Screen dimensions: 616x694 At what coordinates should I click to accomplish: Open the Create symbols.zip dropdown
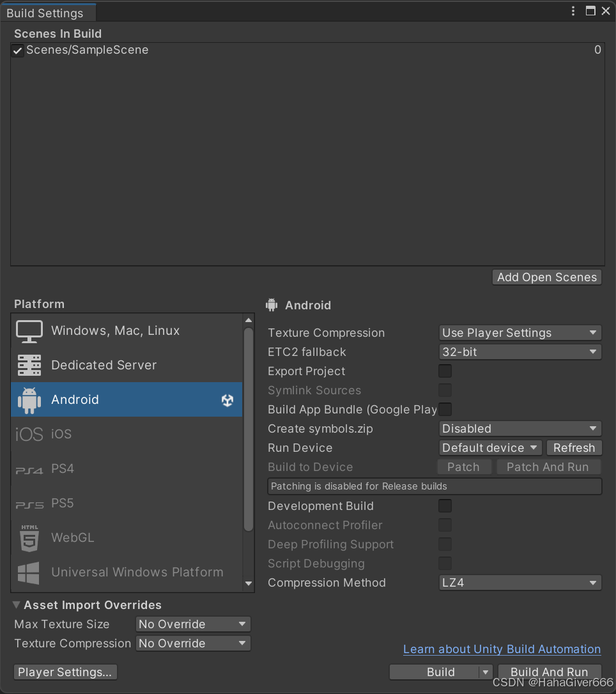pyautogui.click(x=520, y=428)
